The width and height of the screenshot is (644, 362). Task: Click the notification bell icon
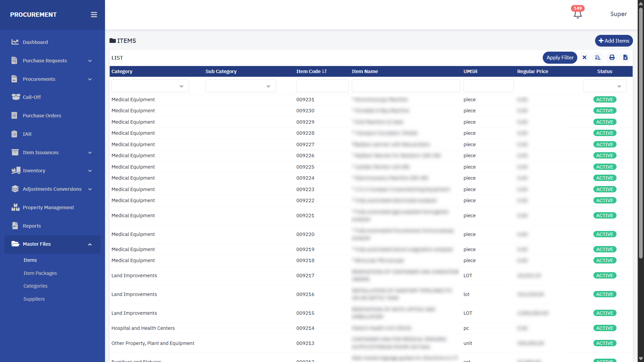pos(577,14)
